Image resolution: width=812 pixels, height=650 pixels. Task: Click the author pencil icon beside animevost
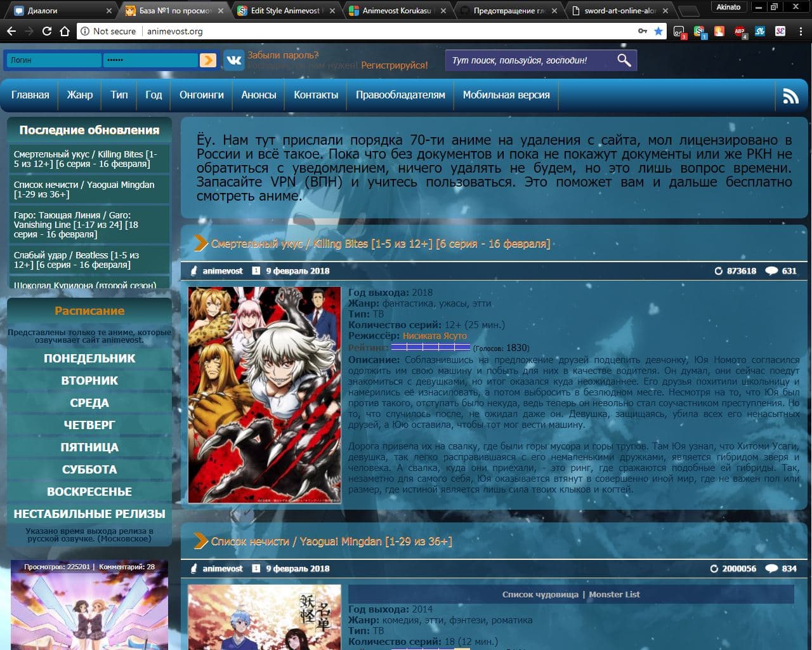(193, 270)
